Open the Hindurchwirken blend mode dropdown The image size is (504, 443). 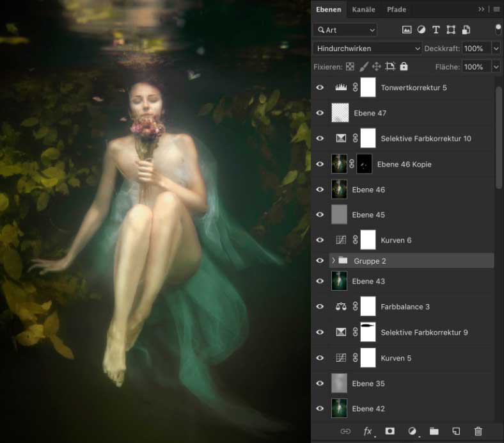368,49
